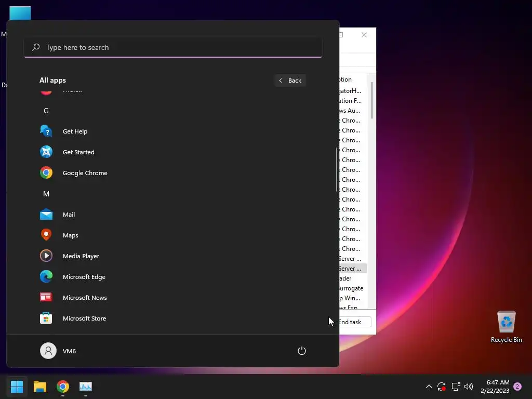Go Back from All apps
Viewport: 532px width, 399px height.
(x=290, y=81)
